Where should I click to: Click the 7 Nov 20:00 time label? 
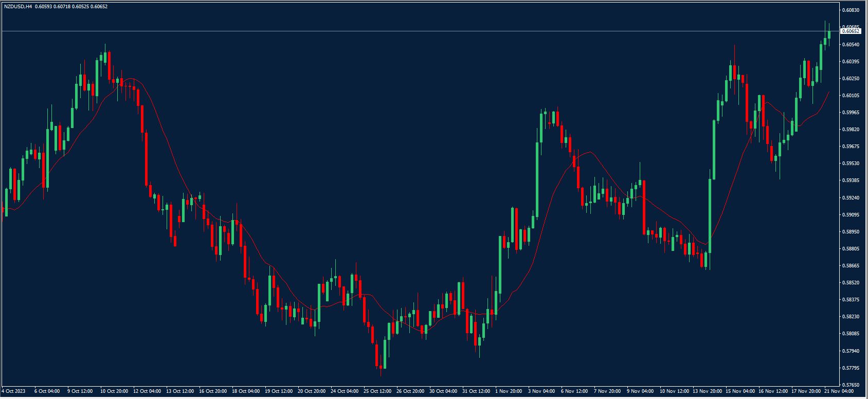pyautogui.click(x=607, y=391)
